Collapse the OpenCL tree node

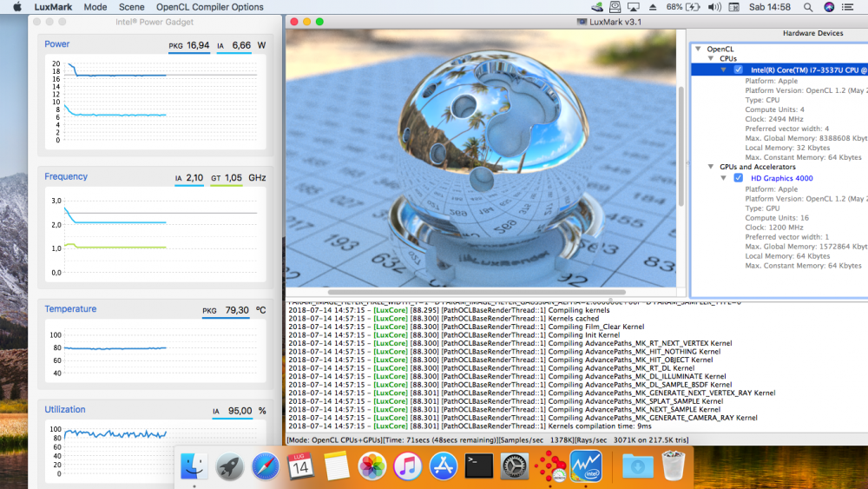699,49
